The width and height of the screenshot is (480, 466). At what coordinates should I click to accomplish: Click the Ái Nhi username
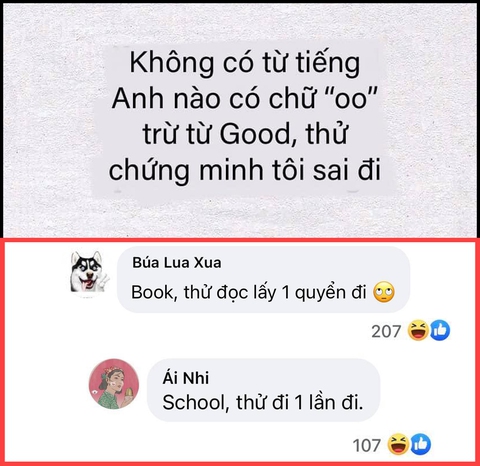tap(186, 378)
